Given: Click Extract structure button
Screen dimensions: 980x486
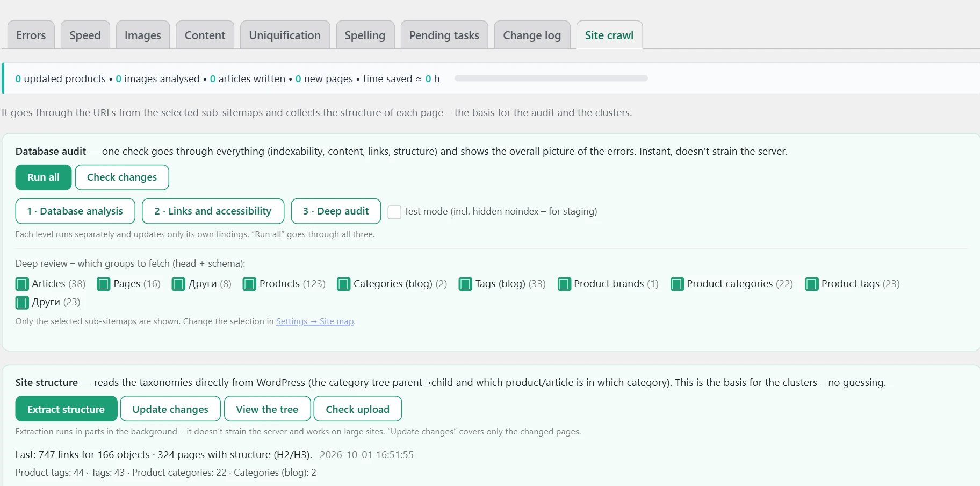Looking at the screenshot, I should coord(66,409).
